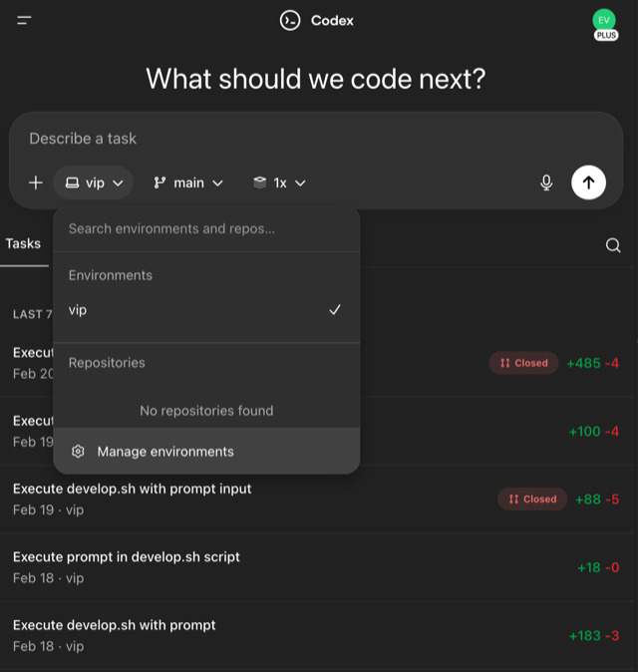Click the branch icon beside main
The width and height of the screenshot is (638, 672).
click(159, 183)
